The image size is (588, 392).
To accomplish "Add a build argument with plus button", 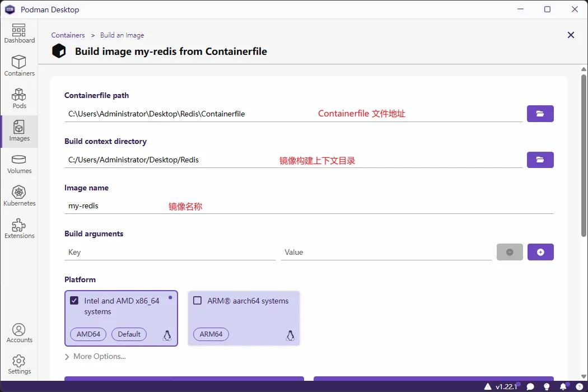I will point(540,252).
